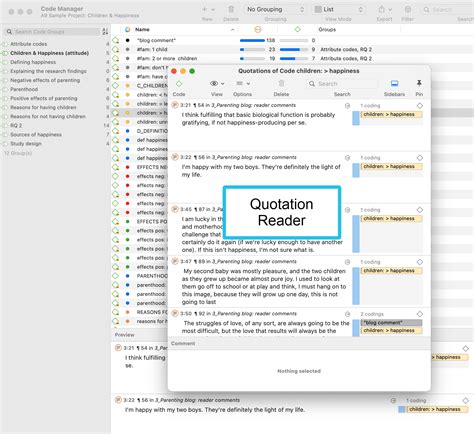
Task: Click code icon of *blog comment* row
Action: coord(116,40)
